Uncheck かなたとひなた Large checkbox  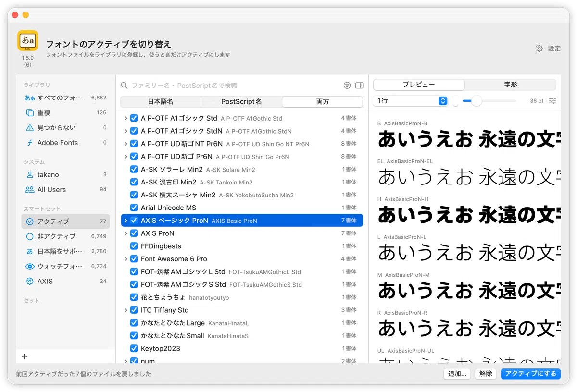[134, 323]
